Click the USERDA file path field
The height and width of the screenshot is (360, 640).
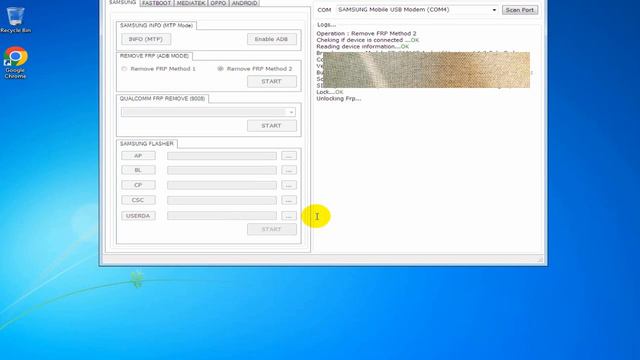click(x=222, y=216)
